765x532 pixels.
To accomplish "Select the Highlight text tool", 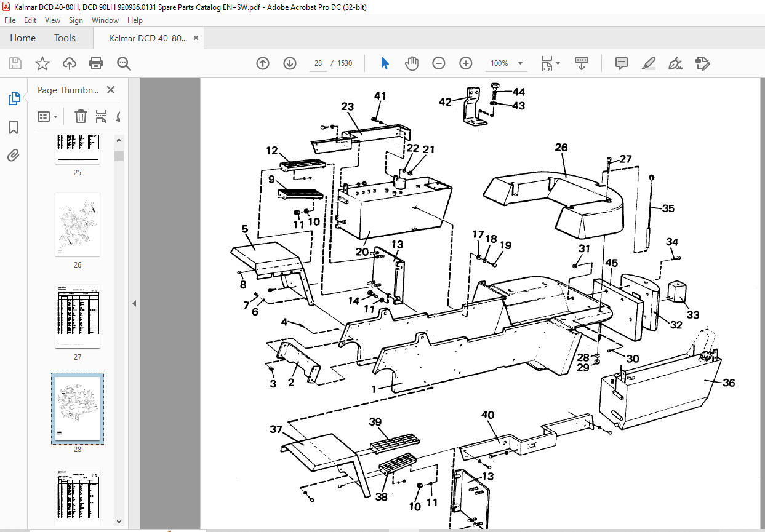I will (x=648, y=63).
